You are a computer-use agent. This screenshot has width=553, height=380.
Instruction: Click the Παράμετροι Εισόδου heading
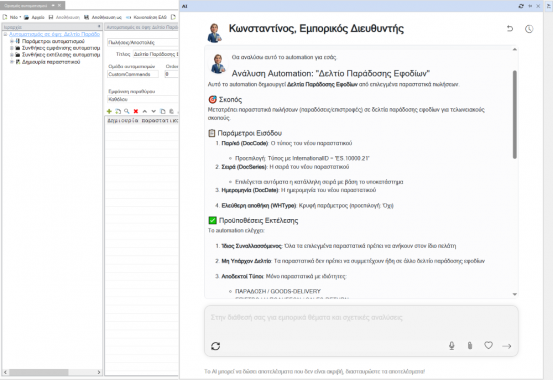tap(249, 133)
